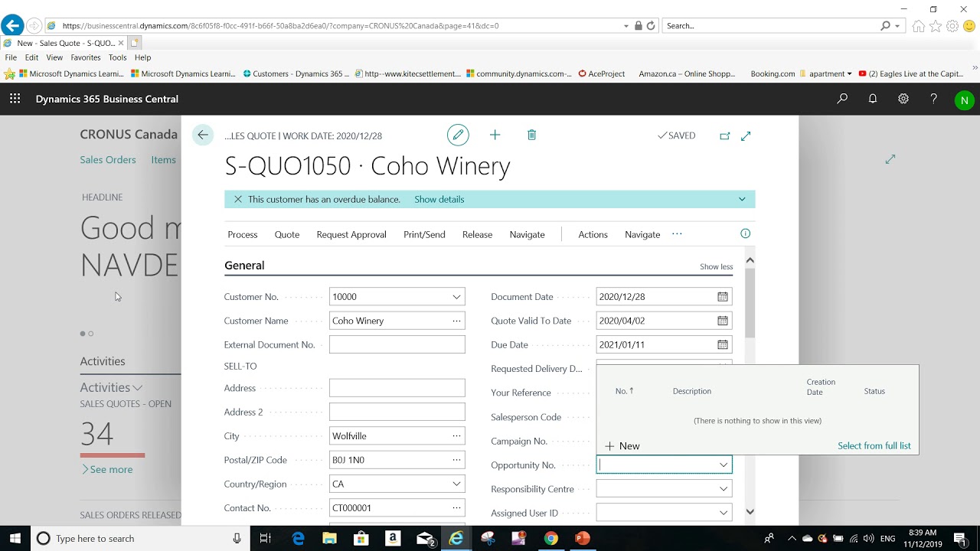Open Country/Region dropdown
This screenshot has height=551, width=980.
[x=456, y=484]
